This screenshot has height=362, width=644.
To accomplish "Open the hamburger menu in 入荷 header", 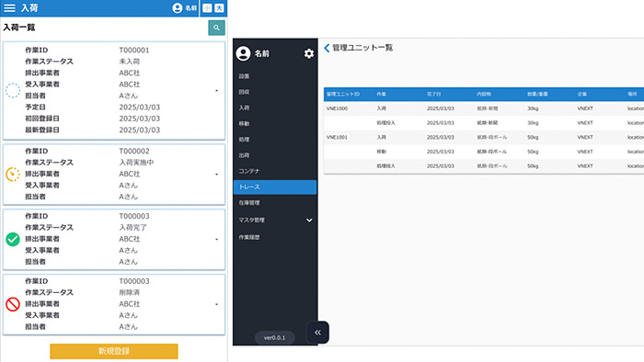I will pos(9,7).
